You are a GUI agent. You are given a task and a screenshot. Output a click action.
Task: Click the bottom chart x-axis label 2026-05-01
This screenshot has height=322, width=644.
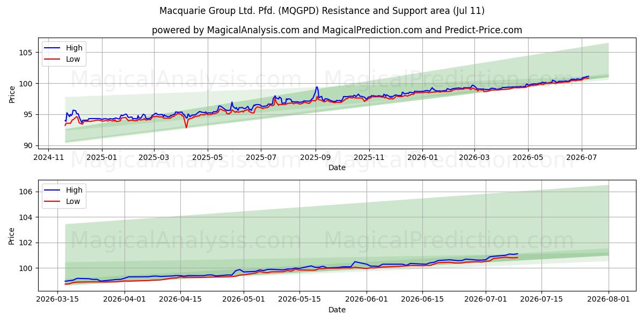(244, 300)
